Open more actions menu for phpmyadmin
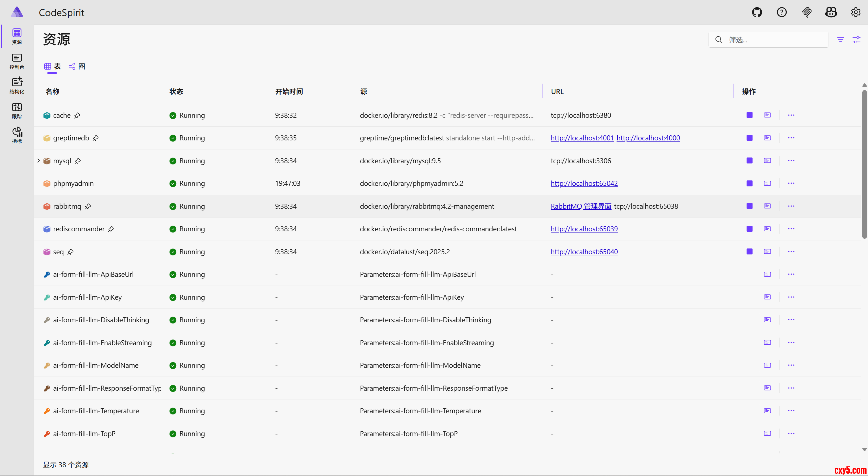868x476 pixels. (x=791, y=183)
